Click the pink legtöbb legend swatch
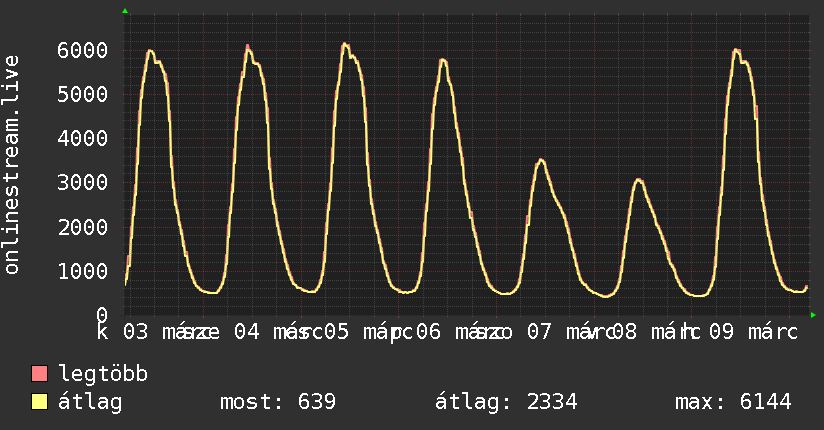The width and height of the screenshot is (824, 430). pos(39,373)
